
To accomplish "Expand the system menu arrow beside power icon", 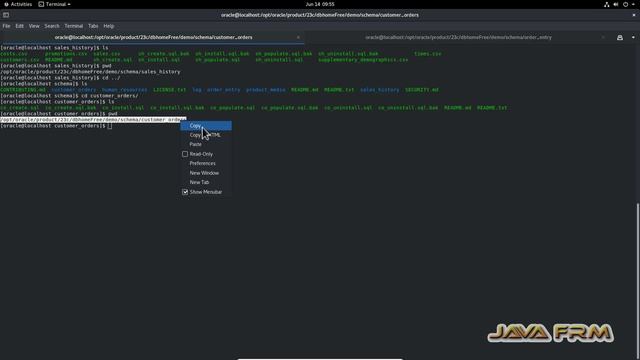I will click(x=634, y=4).
